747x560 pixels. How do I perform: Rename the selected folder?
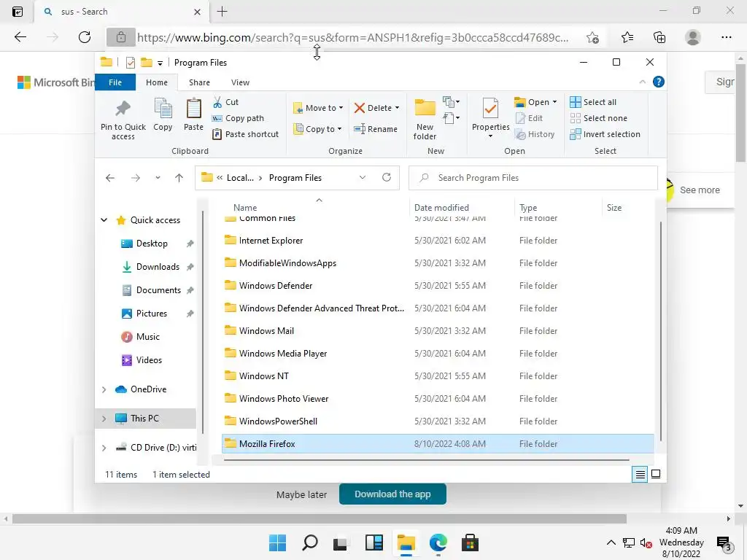point(376,129)
